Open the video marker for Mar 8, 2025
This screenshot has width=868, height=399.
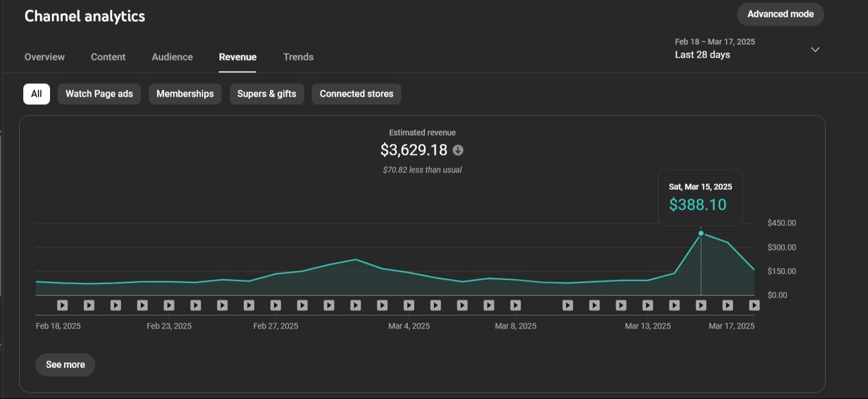click(x=515, y=305)
